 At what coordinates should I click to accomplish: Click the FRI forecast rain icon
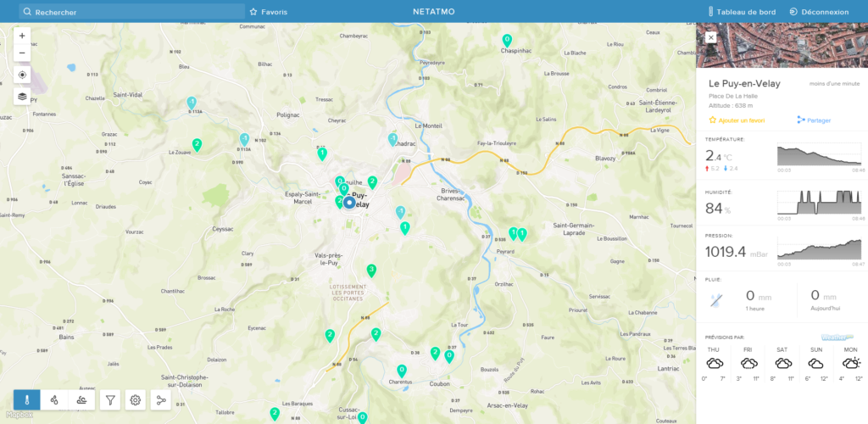point(749,364)
